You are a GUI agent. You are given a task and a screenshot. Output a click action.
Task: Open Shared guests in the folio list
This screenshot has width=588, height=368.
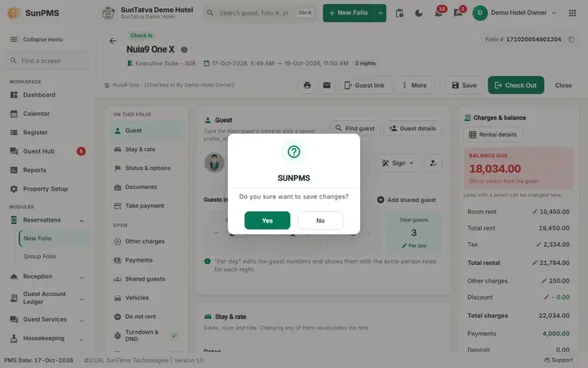pyautogui.click(x=145, y=279)
